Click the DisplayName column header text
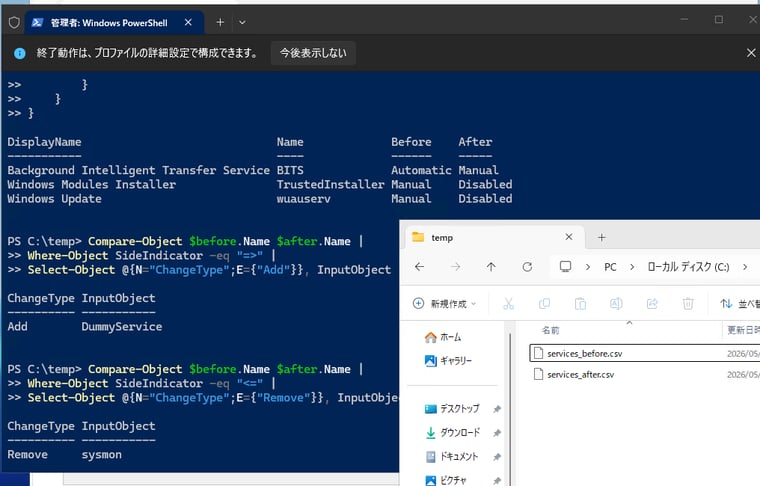The width and height of the screenshot is (760, 486). click(44, 142)
